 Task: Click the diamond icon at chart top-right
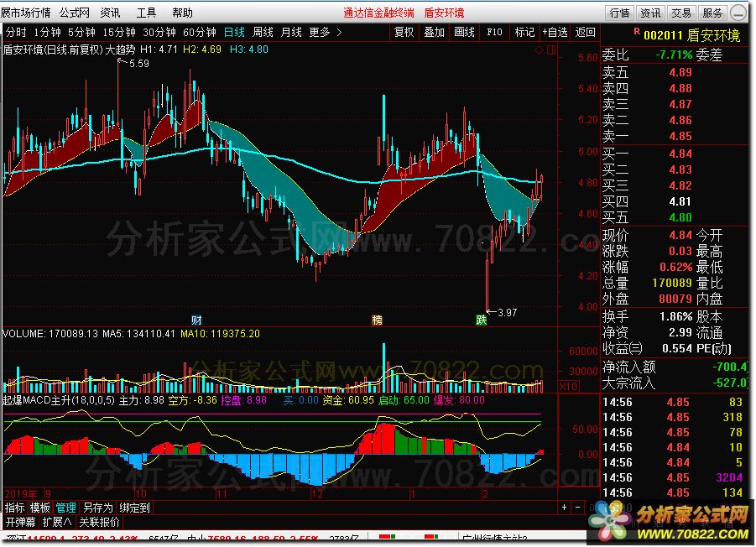click(x=538, y=50)
